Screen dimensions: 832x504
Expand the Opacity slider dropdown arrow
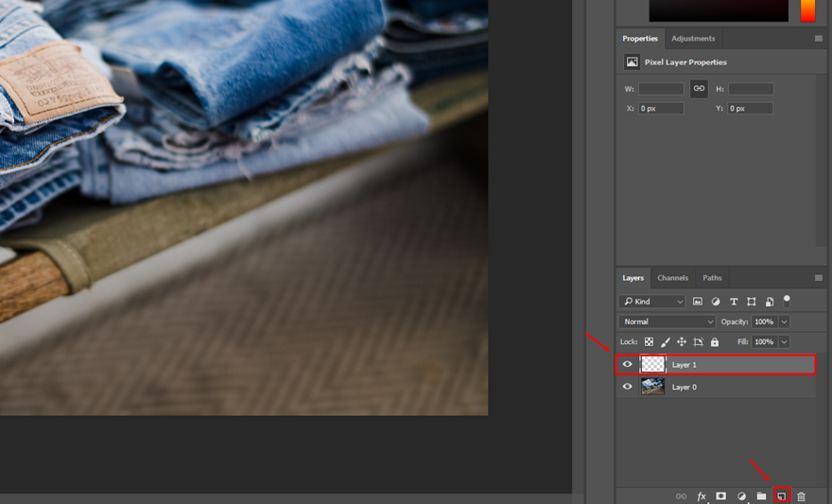784,322
